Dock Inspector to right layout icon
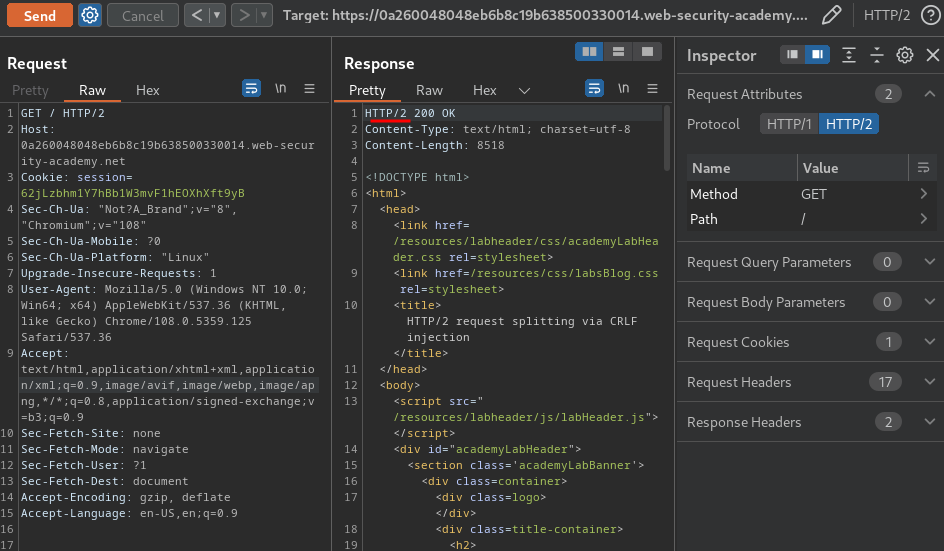The width and height of the screenshot is (944, 551). pos(818,55)
